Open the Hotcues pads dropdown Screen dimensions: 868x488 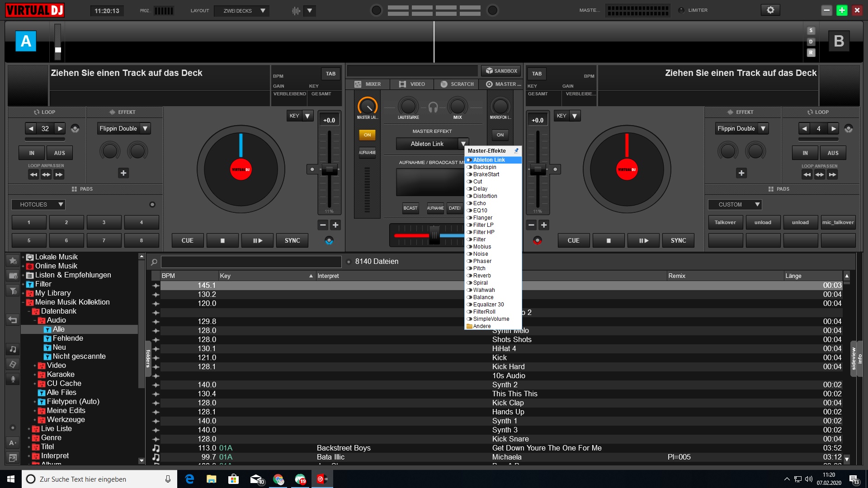tap(38, 205)
